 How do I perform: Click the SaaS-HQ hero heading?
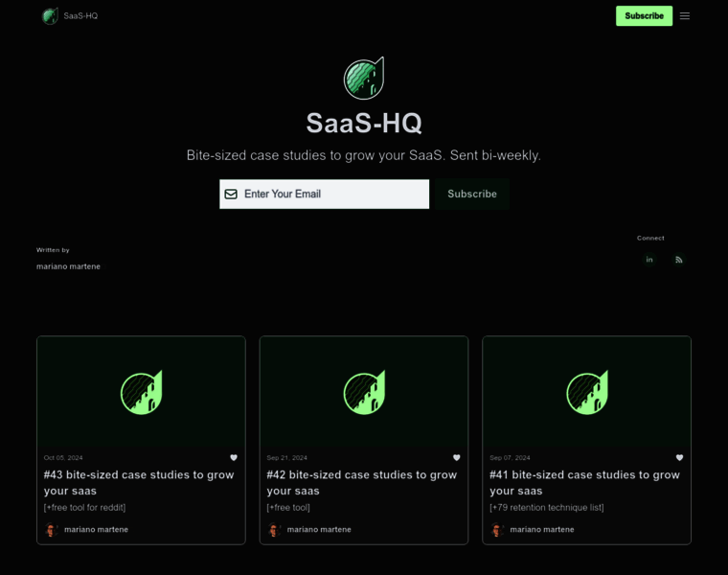click(364, 123)
